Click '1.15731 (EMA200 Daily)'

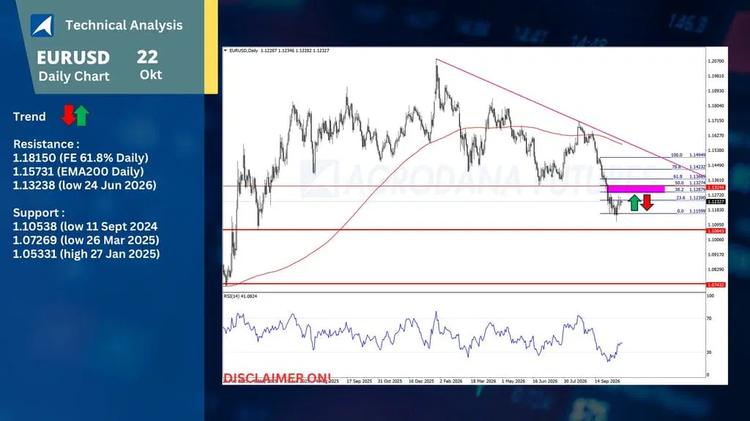(78, 171)
